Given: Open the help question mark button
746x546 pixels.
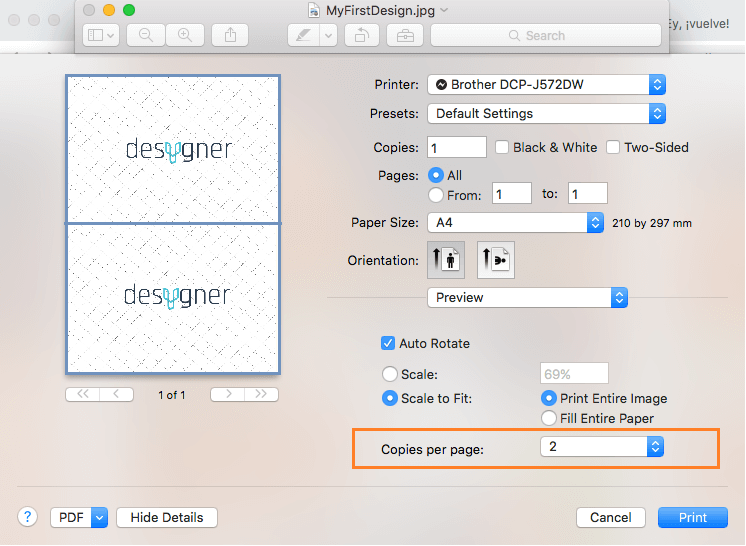Looking at the screenshot, I should pos(28,517).
